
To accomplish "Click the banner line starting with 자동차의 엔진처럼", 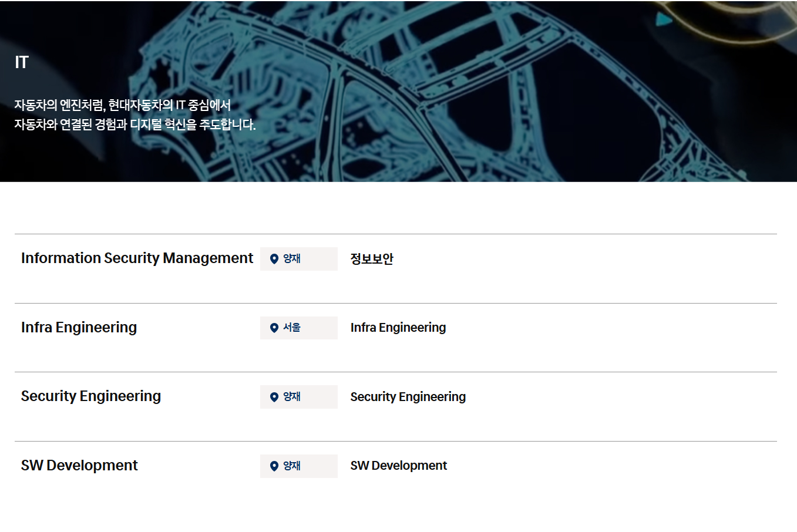I will 123,105.
